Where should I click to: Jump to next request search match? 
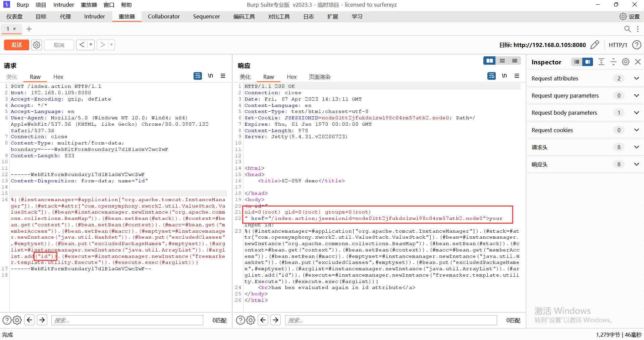[x=42, y=320]
